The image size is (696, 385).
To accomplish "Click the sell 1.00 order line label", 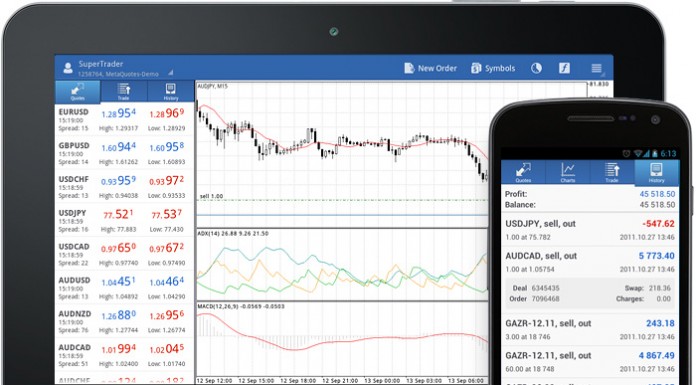I will 211,196.
